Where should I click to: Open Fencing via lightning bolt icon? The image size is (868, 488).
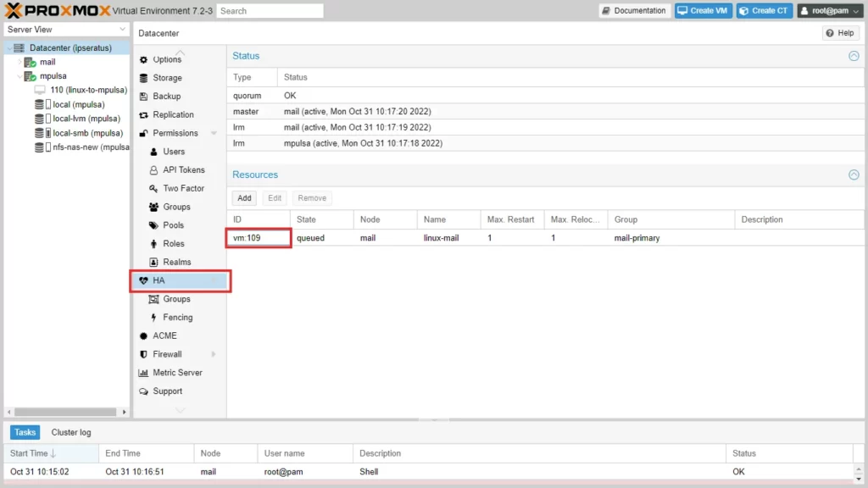pos(153,318)
